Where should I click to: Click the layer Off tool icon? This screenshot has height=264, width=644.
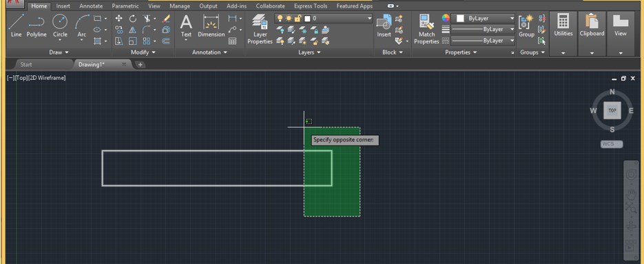pyautogui.click(x=280, y=30)
